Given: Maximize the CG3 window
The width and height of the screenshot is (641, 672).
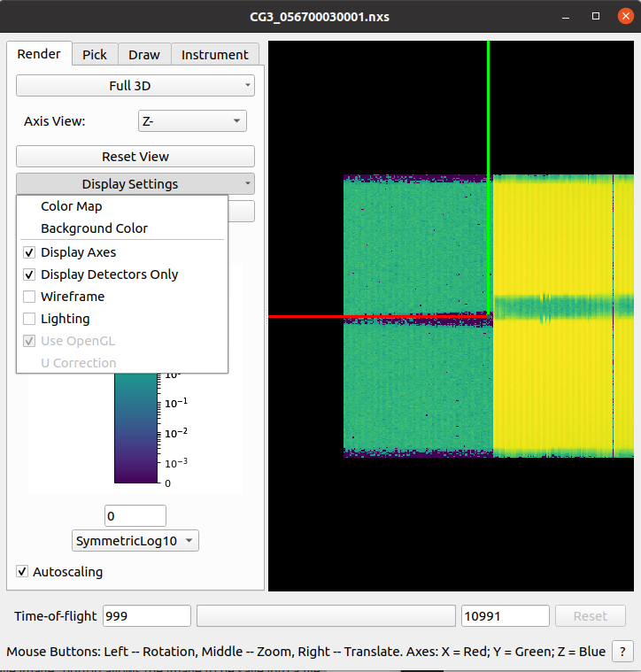Looking at the screenshot, I should click(596, 16).
